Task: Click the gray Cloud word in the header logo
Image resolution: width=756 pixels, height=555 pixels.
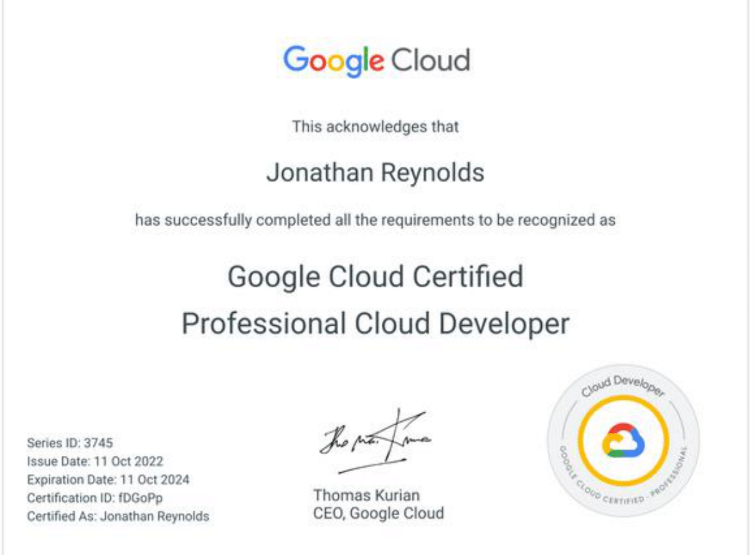Action: 430,60
